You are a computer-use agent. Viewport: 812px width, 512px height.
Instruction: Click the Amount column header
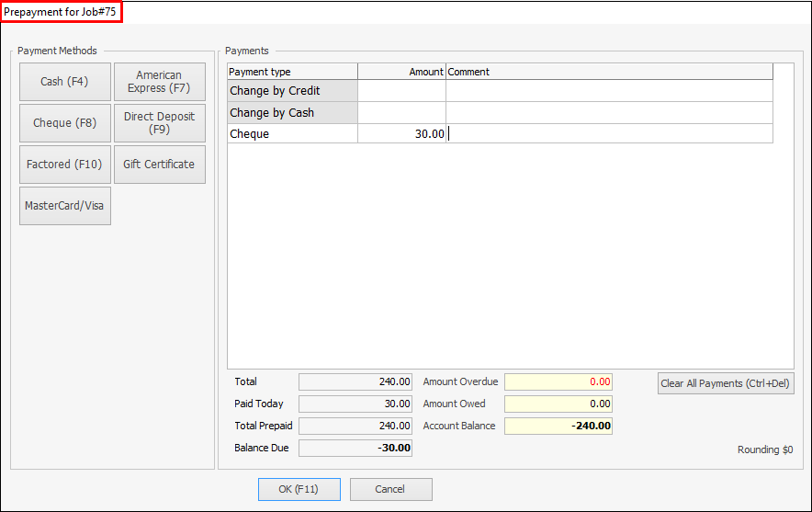click(401, 72)
